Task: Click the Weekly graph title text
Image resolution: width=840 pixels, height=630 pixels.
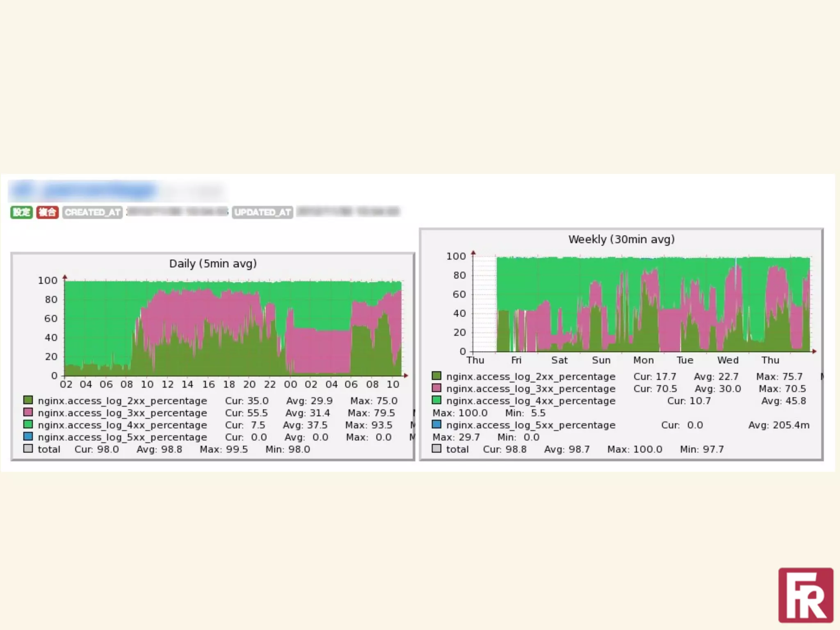Action: [x=621, y=240]
